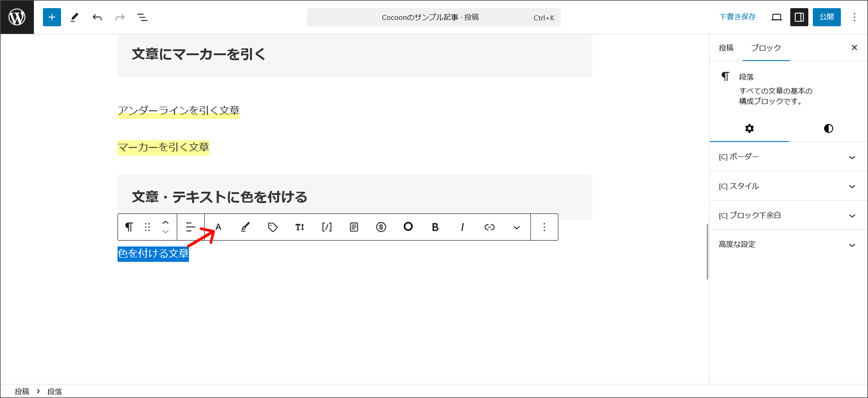Move block up with the up chevron
Image resolution: width=868 pixels, height=398 pixels.
click(x=165, y=222)
